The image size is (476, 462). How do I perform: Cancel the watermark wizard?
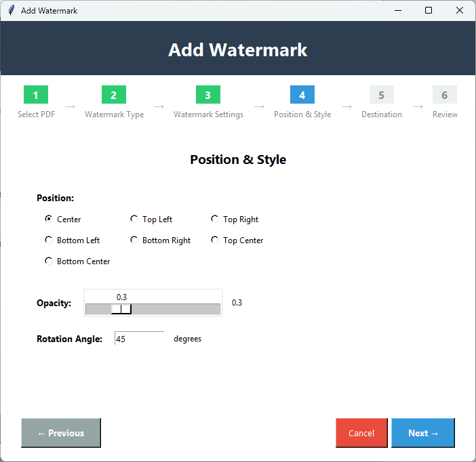click(361, 433)
